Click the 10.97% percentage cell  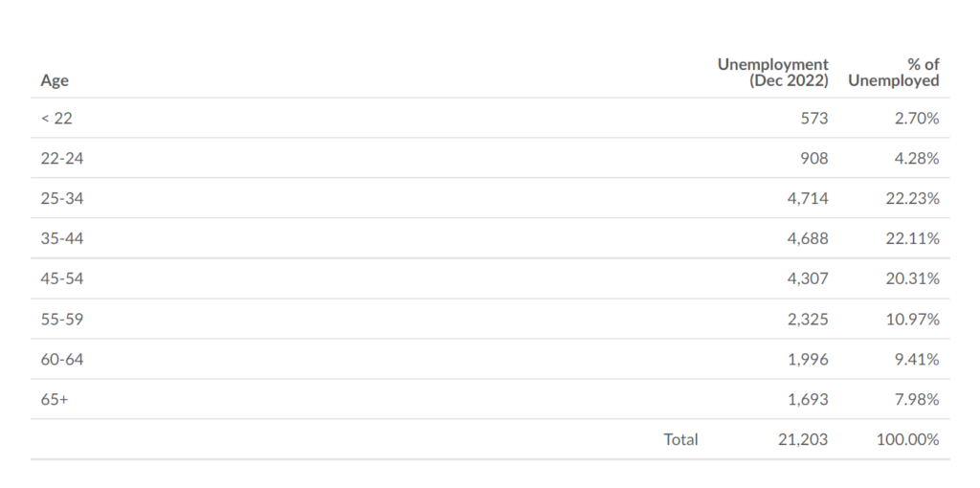click(x=912, y=319)
